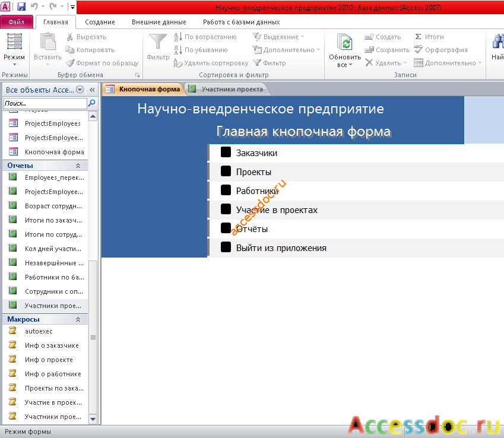
Task: Click the Орфография spelling button
Action: click(x=440, y=50)
